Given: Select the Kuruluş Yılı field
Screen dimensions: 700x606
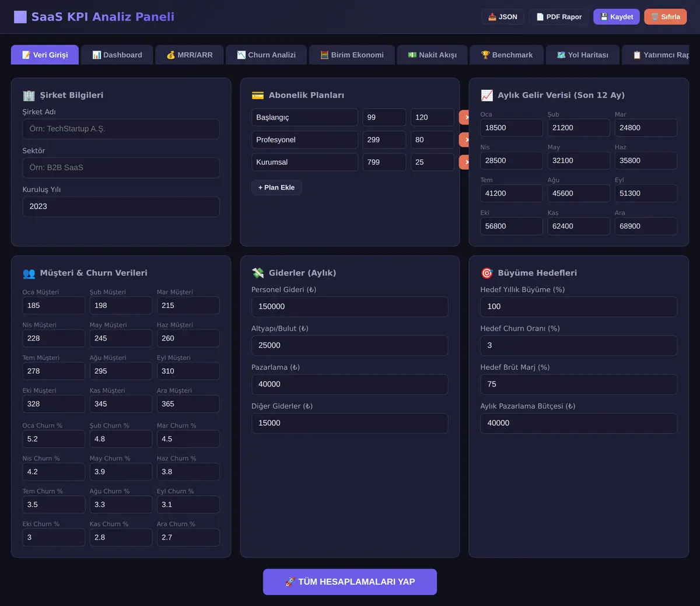Looking at the screenshot, I should coord(121,206).
